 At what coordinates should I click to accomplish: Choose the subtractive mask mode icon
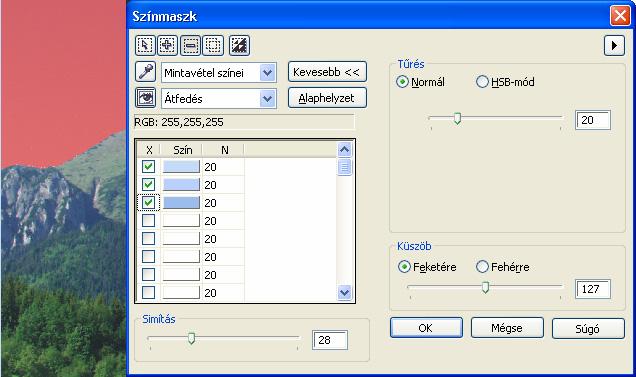[x=190, y=45]
